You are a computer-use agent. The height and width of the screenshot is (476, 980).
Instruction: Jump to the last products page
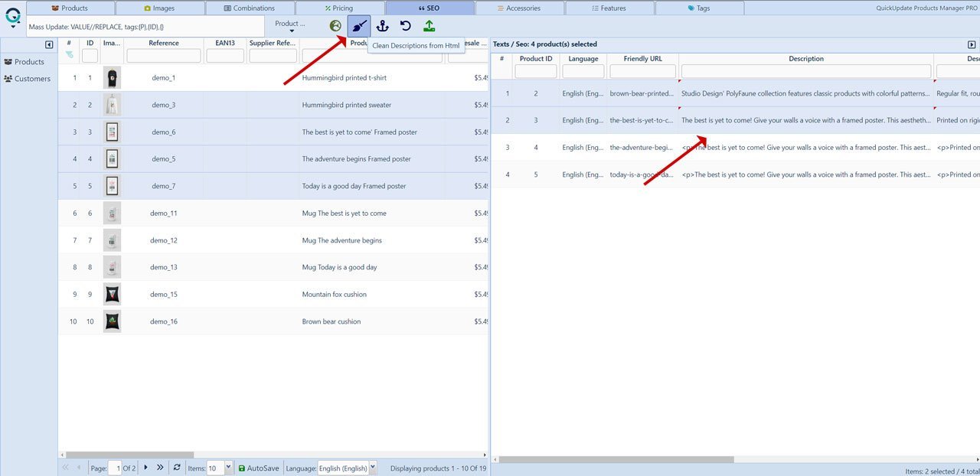point(160,468)
